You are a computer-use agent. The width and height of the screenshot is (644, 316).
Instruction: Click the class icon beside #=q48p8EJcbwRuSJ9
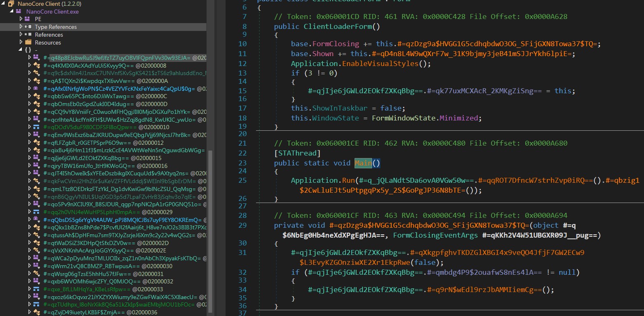36,58
